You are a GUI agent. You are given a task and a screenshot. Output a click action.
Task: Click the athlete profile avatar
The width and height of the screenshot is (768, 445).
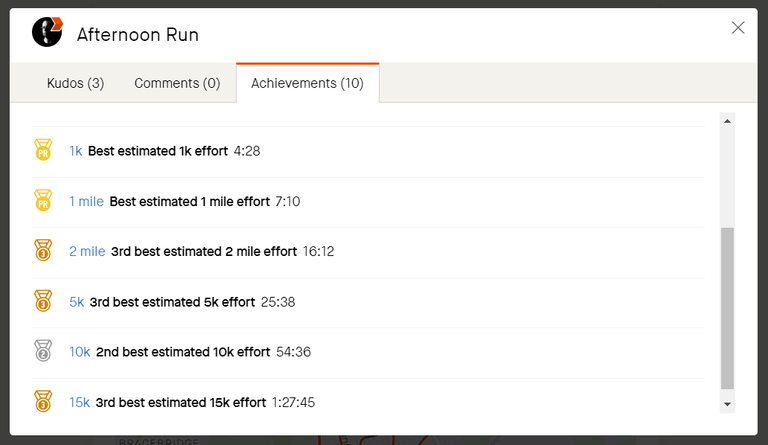(x=47, y=32)
